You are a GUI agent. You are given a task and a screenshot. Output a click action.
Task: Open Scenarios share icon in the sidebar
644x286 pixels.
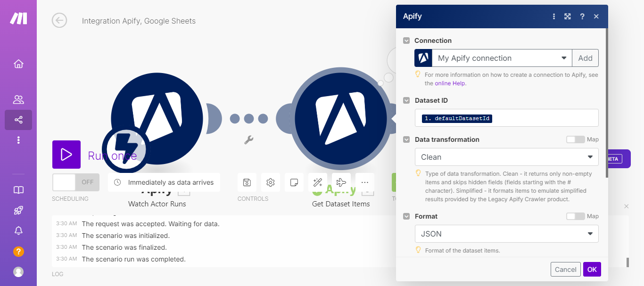click(x=18, y=120)
